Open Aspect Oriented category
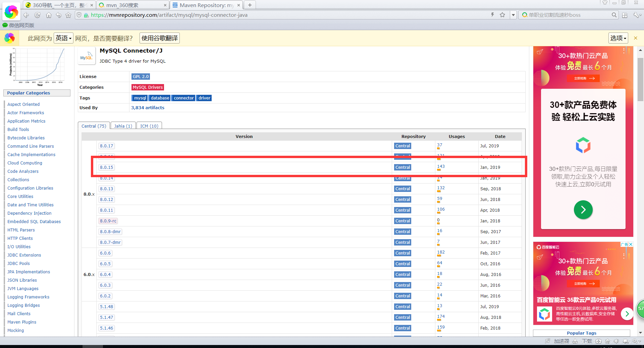This screenshot has height=348, width=644. [x=23, y=105]
